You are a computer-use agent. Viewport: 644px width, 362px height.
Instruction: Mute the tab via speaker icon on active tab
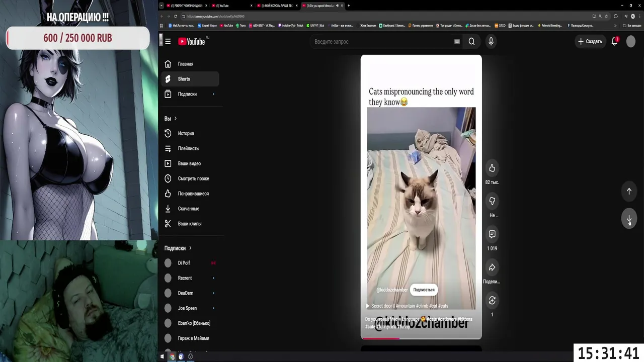pos(337,6)
